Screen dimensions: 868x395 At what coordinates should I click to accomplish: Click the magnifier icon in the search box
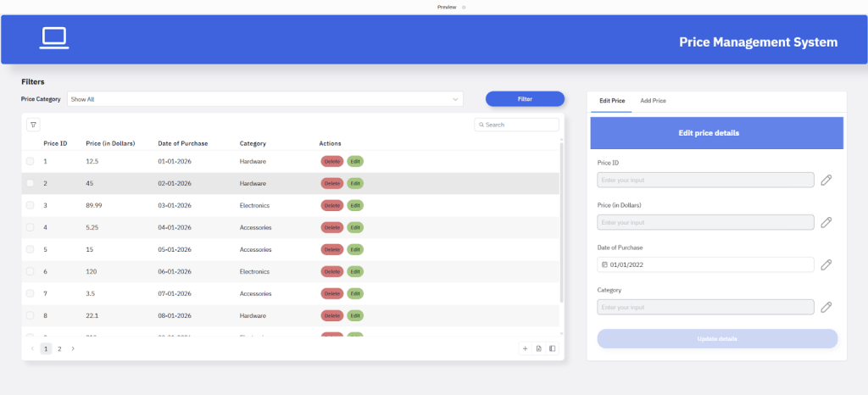(481, 125)
